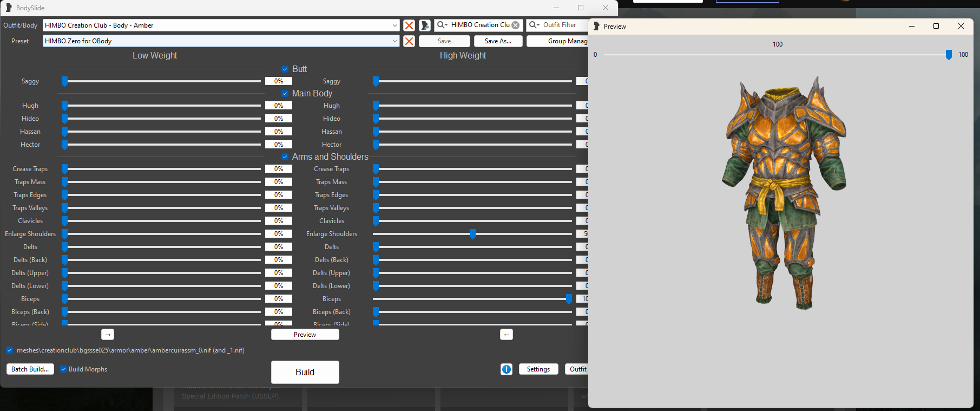
Task: Click low weight Saggy percentage field
Action: (x=279, y=81)
